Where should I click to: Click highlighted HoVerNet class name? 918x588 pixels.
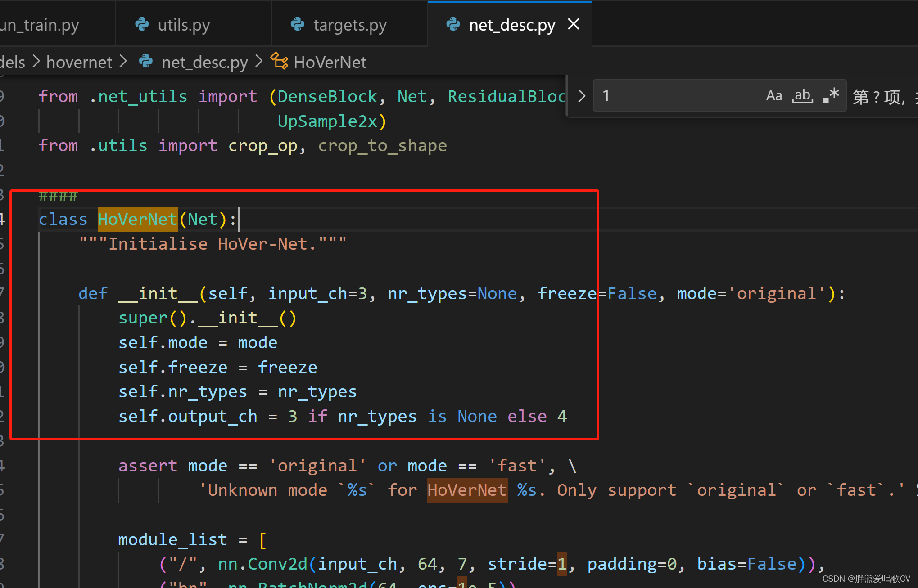point(137,220)
